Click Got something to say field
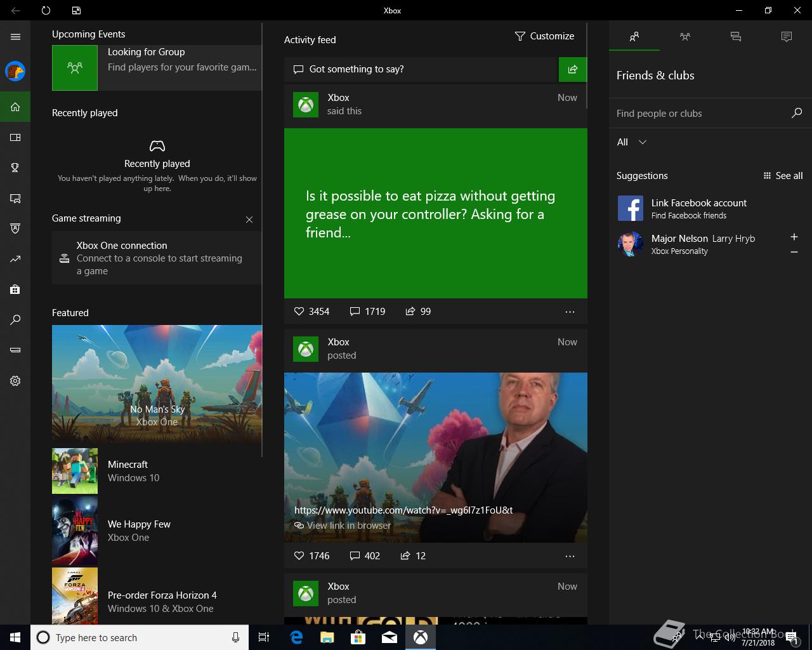The height and width of the screenshot is (650, 812). click(421, 69)
